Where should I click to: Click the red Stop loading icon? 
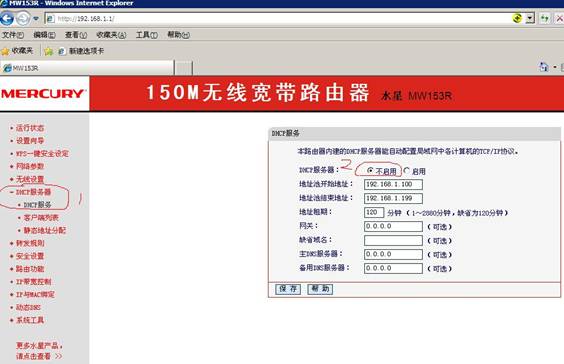click(x=559, y=18)
